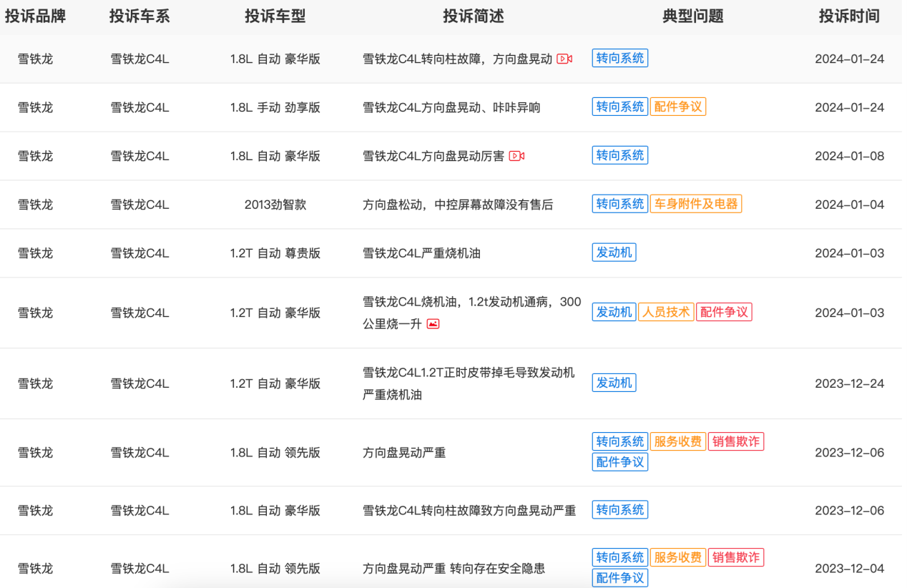Click 雪铁龙 brand in 2024-01-08 row
907x588 pixels.
[35, 156]
